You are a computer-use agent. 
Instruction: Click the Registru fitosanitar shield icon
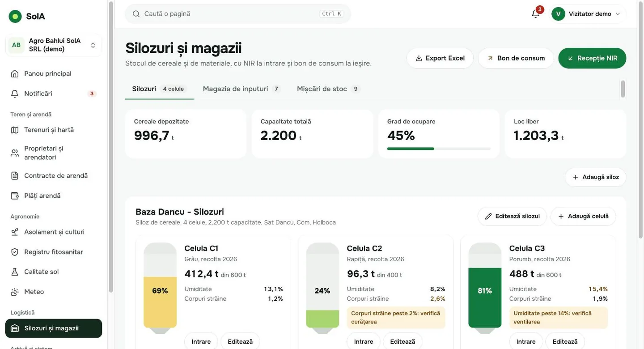tap(15, 252)
